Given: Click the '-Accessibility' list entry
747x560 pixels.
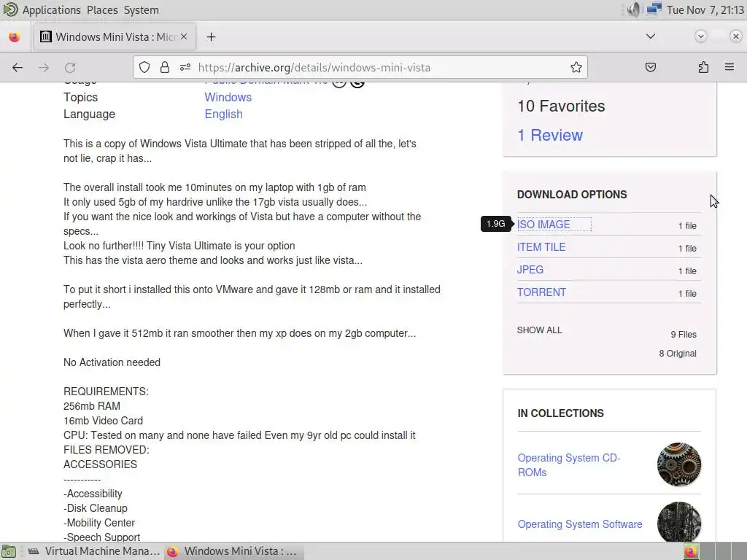Looking at the screenshot, I should tap(93, 494).
